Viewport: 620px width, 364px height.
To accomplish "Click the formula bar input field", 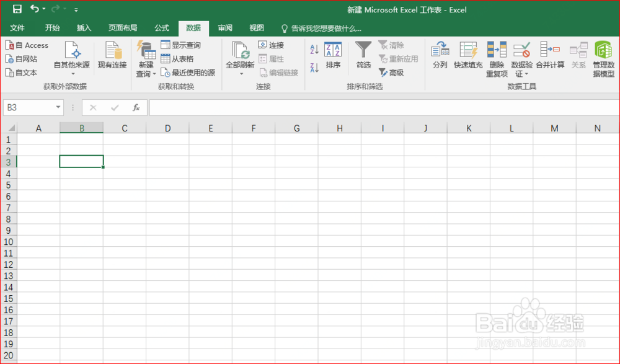I will 384,108.
